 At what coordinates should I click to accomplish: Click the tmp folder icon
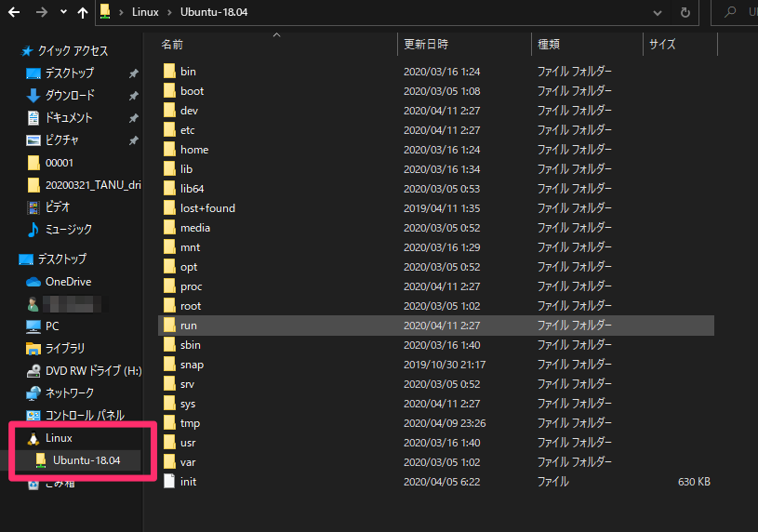(x=169, y=422)
